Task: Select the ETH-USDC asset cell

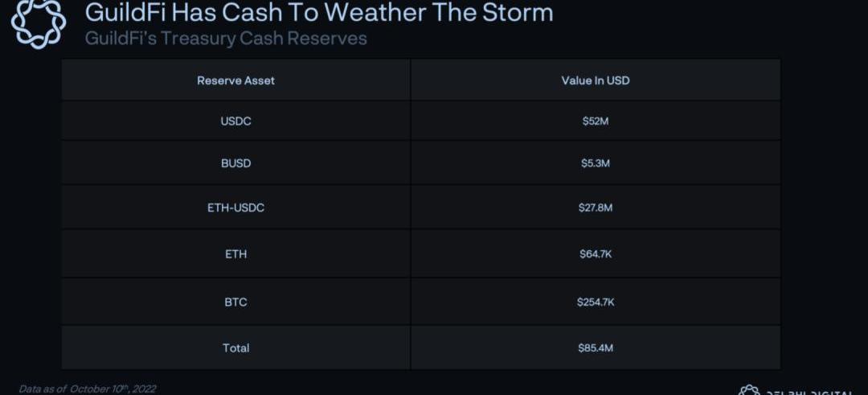Action: click(x=235, y=208)
